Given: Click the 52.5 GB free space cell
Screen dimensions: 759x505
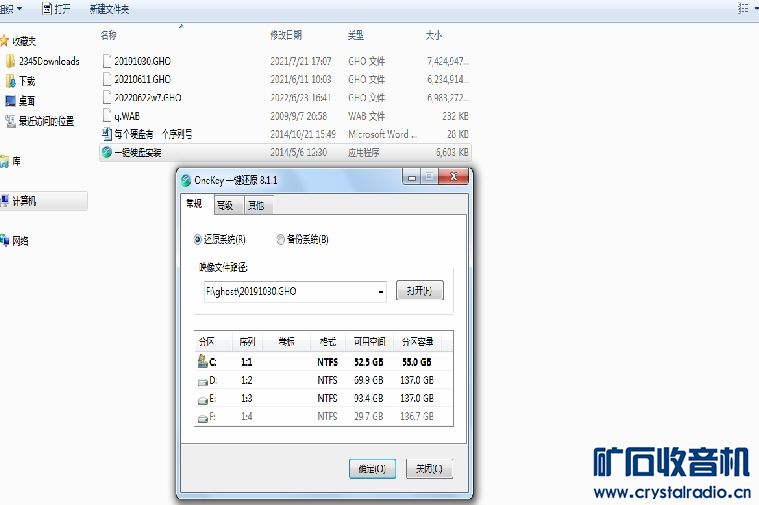Looking at the screenshot, I should coord(369,362).
